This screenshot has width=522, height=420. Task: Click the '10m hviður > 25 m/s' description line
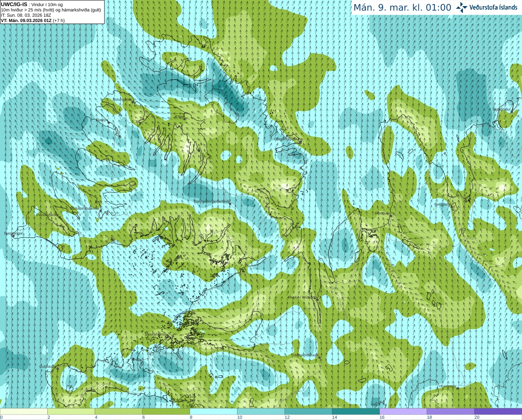(x=51, y=10)
